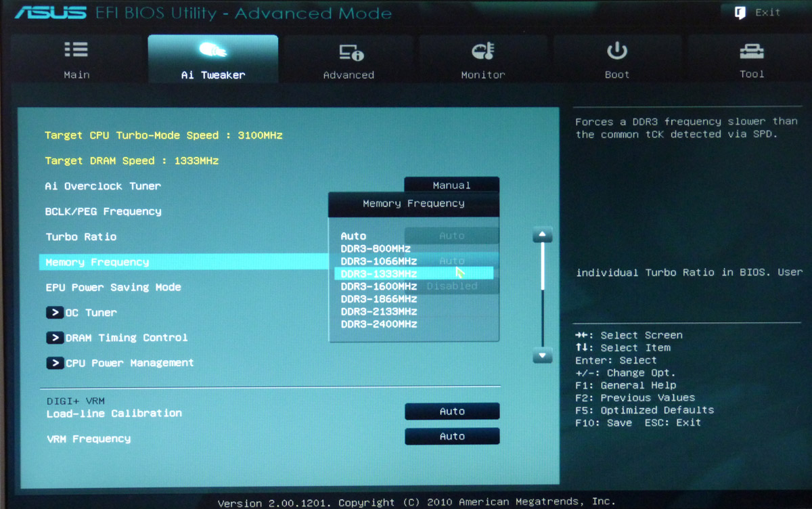Select EPU Power Saving Mode row
Screen dimensions: 812x509
(112, 287)
